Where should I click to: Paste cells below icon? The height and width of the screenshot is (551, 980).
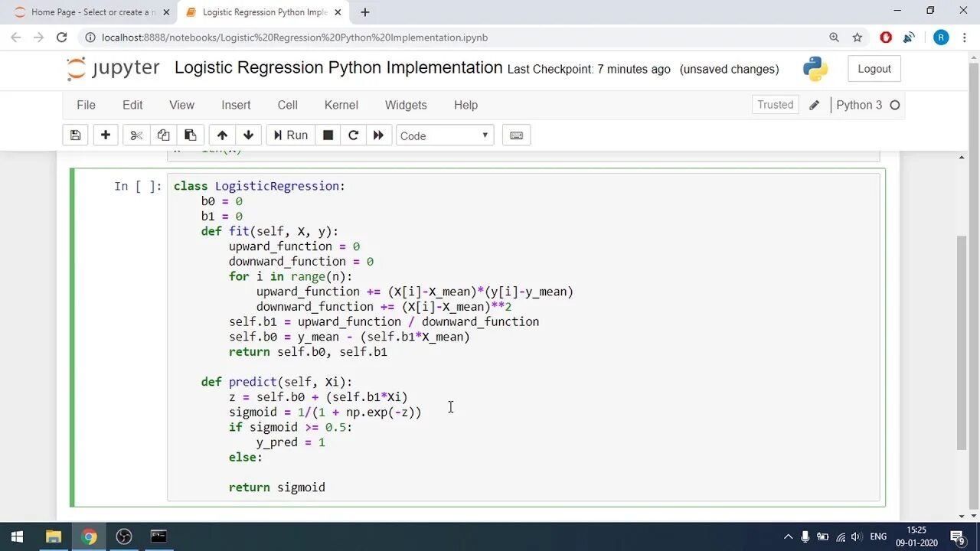coord(191,135)
